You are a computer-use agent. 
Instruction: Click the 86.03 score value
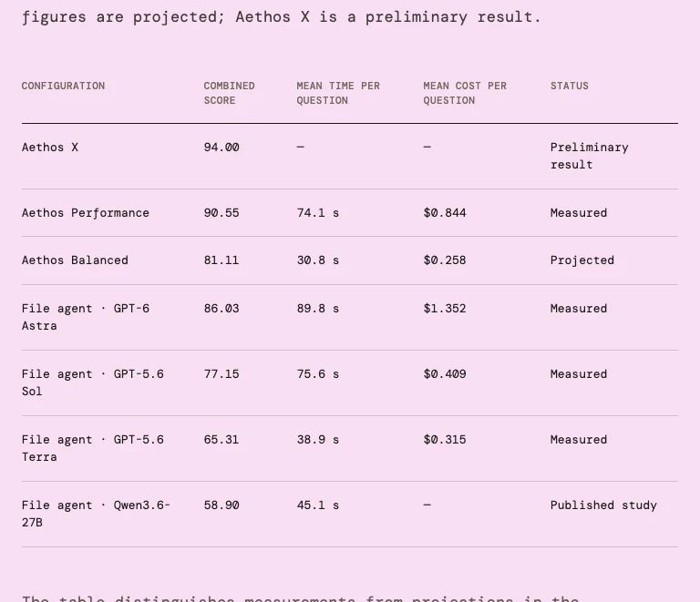(221, 309)
